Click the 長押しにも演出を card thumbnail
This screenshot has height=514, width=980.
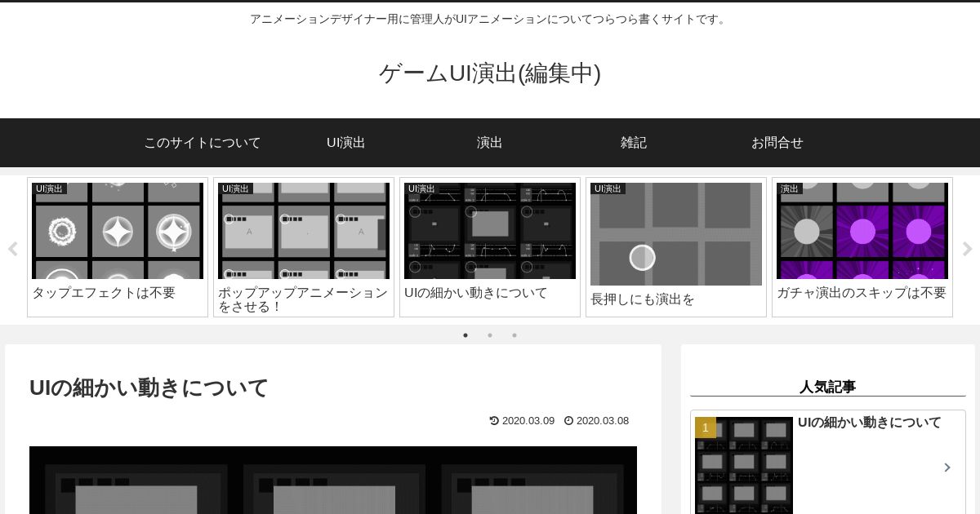point(676,234)
